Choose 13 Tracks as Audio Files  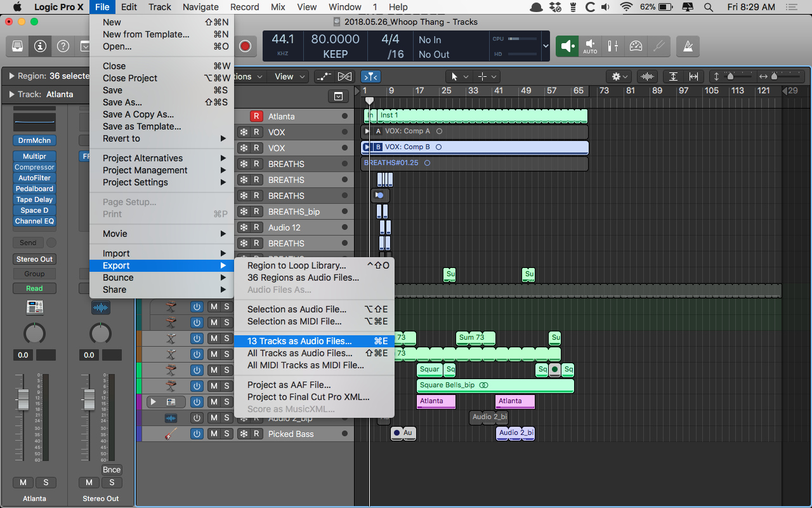pos(314,341)
